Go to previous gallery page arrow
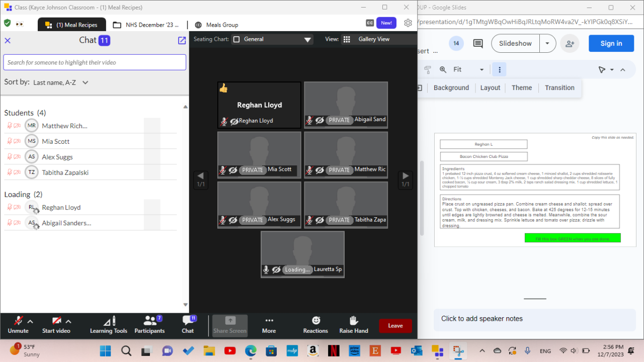Viewport: 644px width, 362px height. point(200,179)
